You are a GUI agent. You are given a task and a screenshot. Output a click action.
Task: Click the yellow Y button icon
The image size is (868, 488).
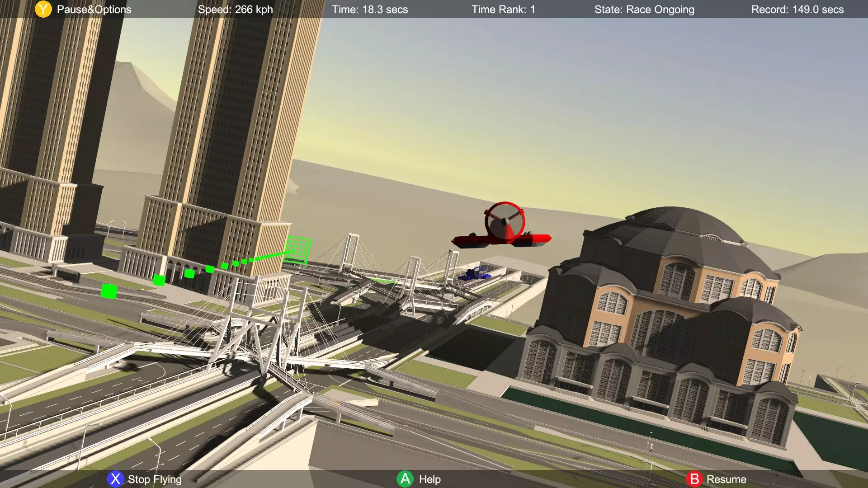43,9
